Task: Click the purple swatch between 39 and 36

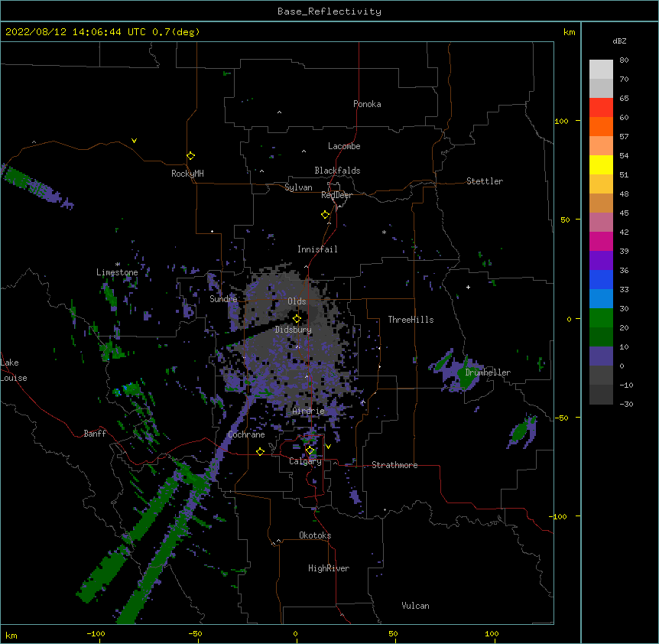Action: 601,260
